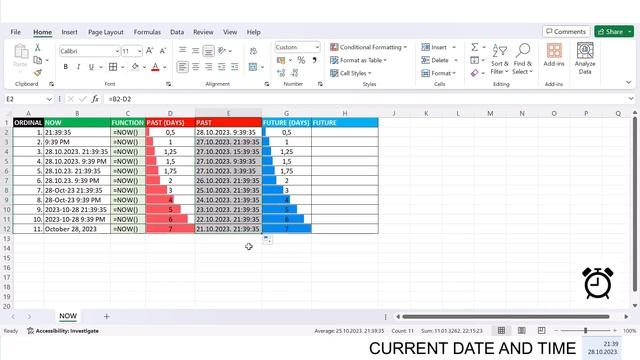Open the Borders tool

click(x=113, y=67)
